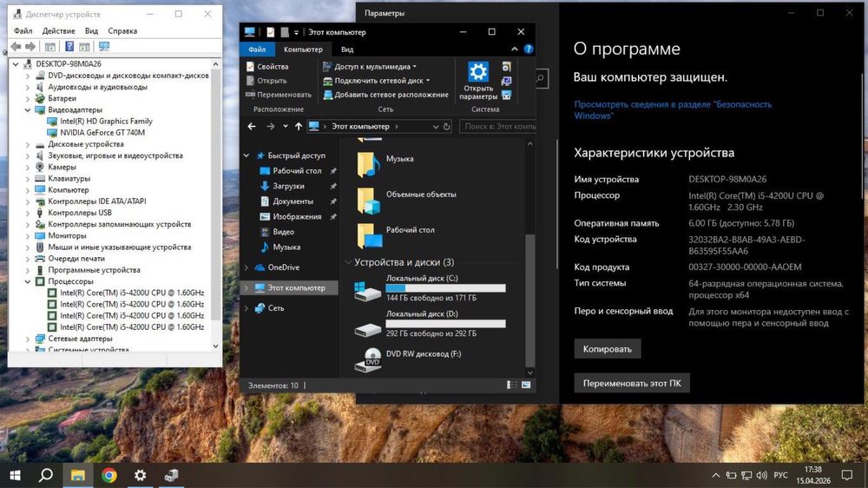This screenshot has width=868, height=488.
Task: Open the notification center icon
Action: click(x=847, y=475)
